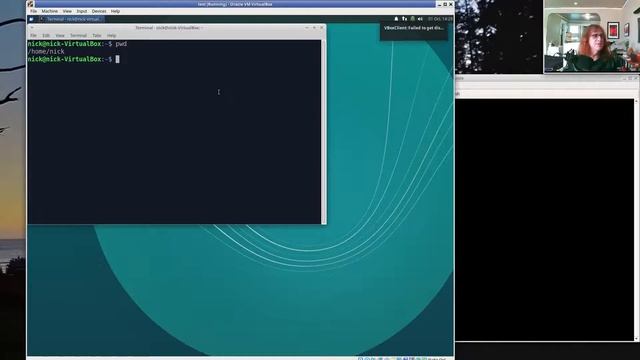Click the guest panel clock
Viewport: 640px width, 360px height.
[440, 19]
